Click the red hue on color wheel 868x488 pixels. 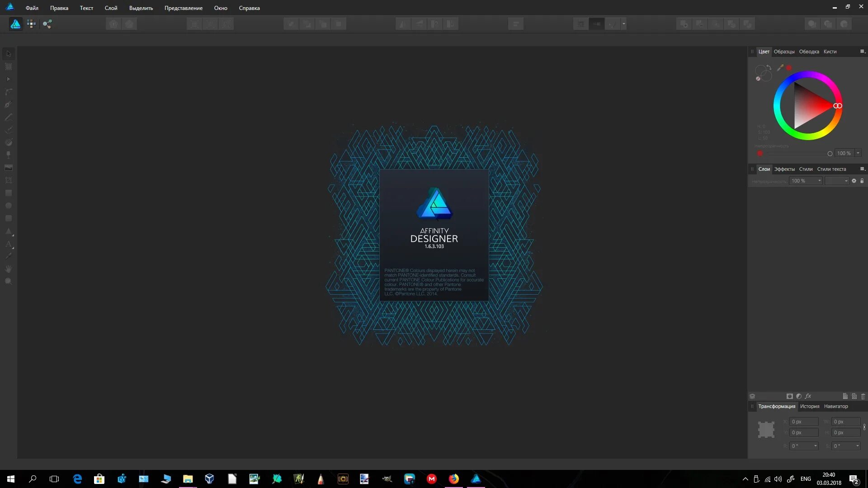(840, 106)
